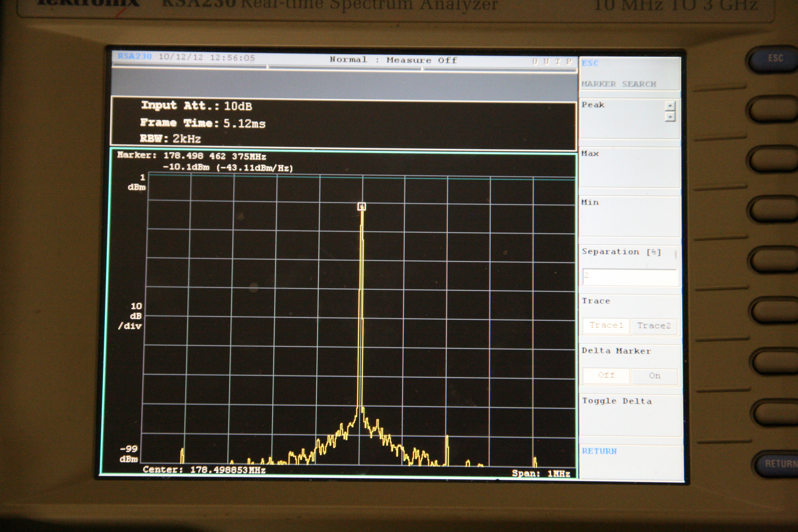Viewport: 798px width, 532px height.
Task: Click the 10 dB /div scale label
Action: coord(130,316)
